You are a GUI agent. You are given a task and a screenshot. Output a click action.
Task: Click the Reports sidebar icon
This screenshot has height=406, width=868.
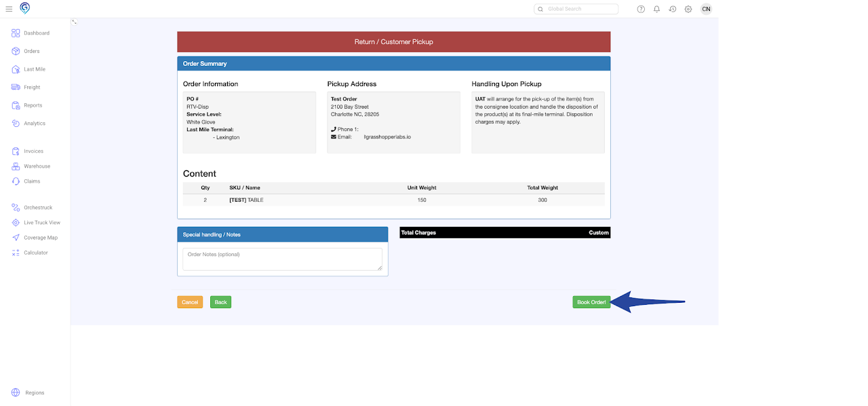pos(16,105)
